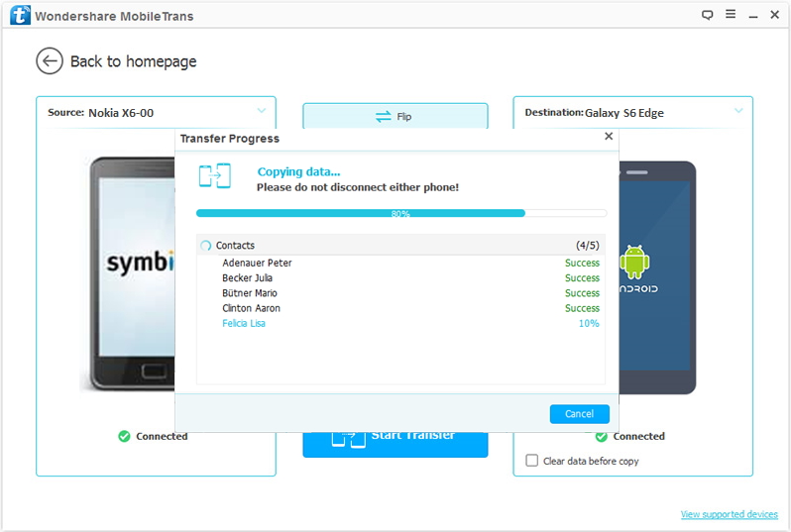The image size is (791, 532).
Task: Open the View supported devices link
Action: (x=729, y=514)
